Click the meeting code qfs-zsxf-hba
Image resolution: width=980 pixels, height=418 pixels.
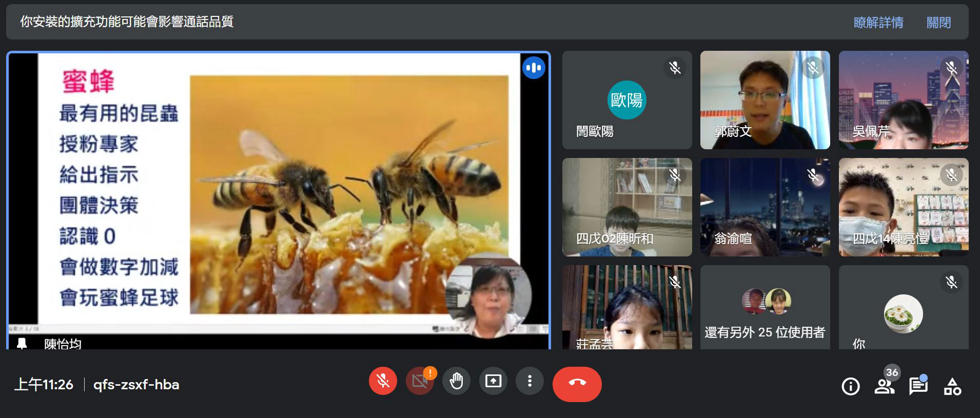[136, 385]
